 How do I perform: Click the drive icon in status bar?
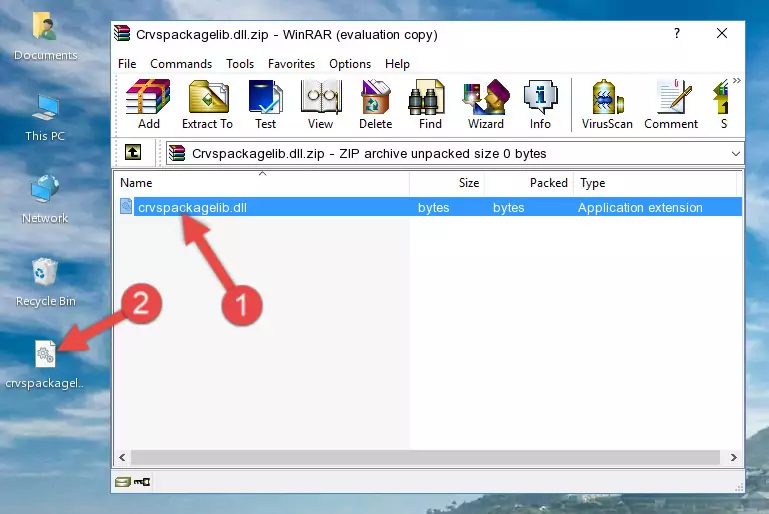(x=123, y=482)
